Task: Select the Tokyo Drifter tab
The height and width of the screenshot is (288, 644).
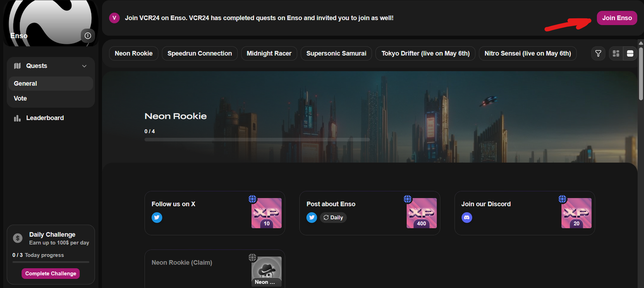Action: pos(426,53)
